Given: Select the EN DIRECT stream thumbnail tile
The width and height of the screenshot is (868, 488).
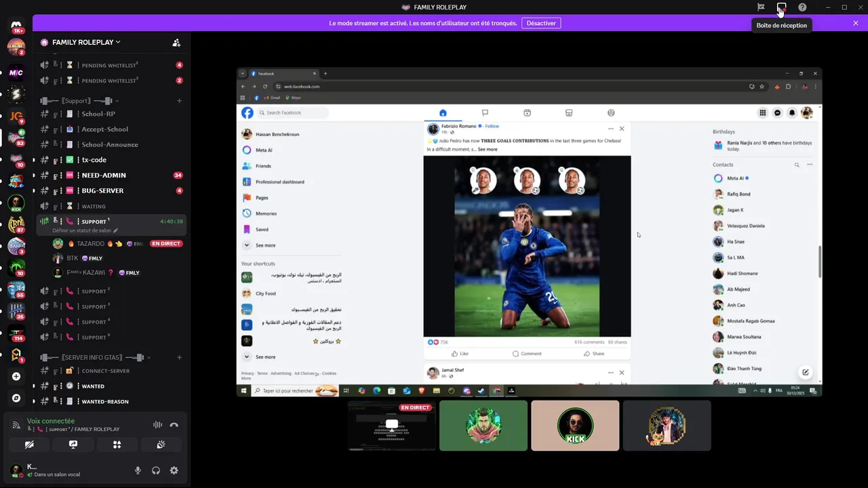Looking at the screenshot, I should [392, 426].
